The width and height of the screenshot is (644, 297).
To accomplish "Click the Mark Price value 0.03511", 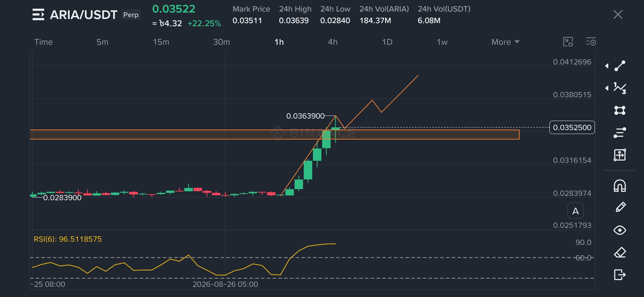I will pyautogui.click(x=247, y=20).
